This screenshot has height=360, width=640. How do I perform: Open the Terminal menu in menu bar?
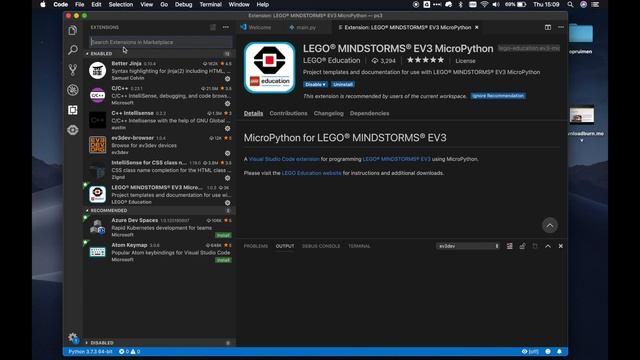(x=211, y=4)
